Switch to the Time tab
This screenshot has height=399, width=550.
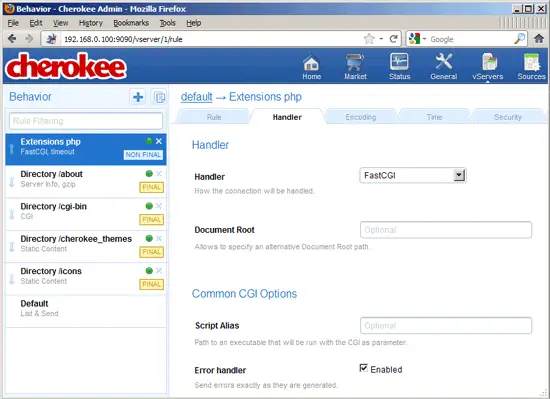pos(434,117)
